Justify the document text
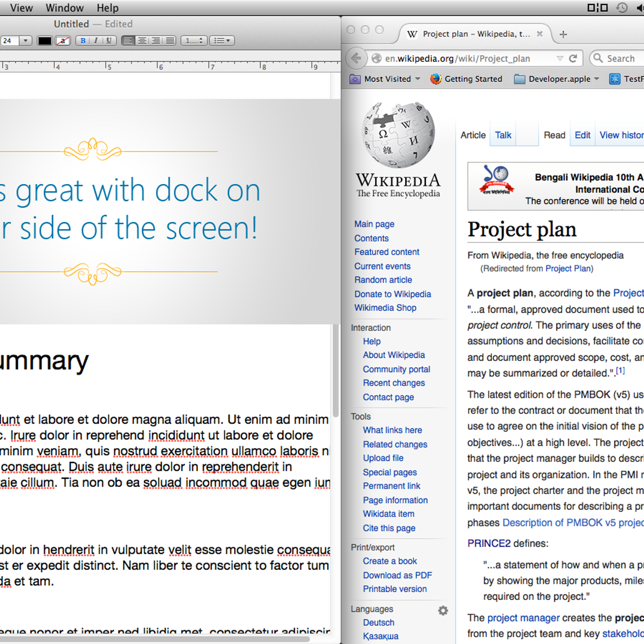This screenshot has height=644, width=644. coord(170,41)
